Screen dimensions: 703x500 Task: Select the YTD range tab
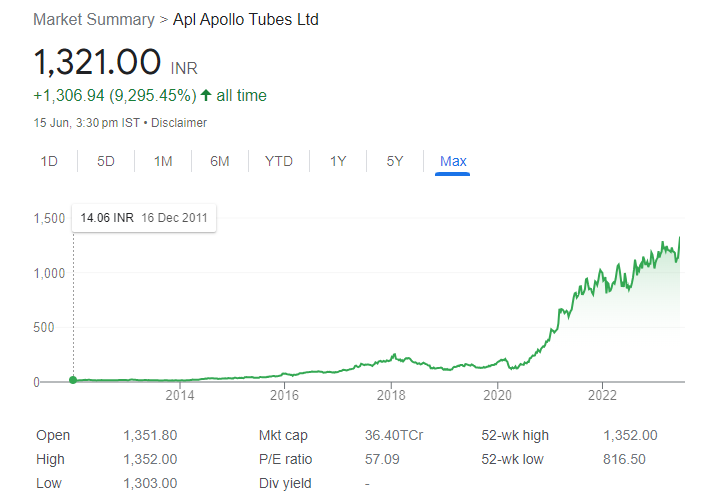tap(279, 161)
